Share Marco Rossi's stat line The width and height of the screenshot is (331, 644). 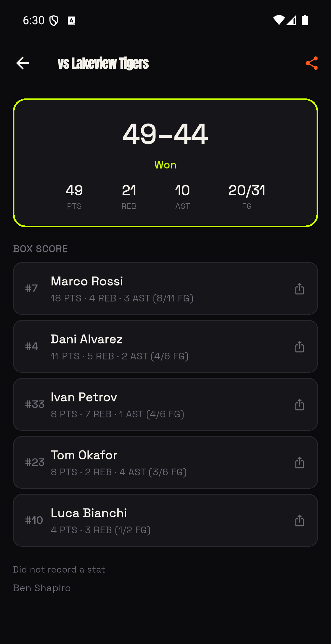[299, 289]
